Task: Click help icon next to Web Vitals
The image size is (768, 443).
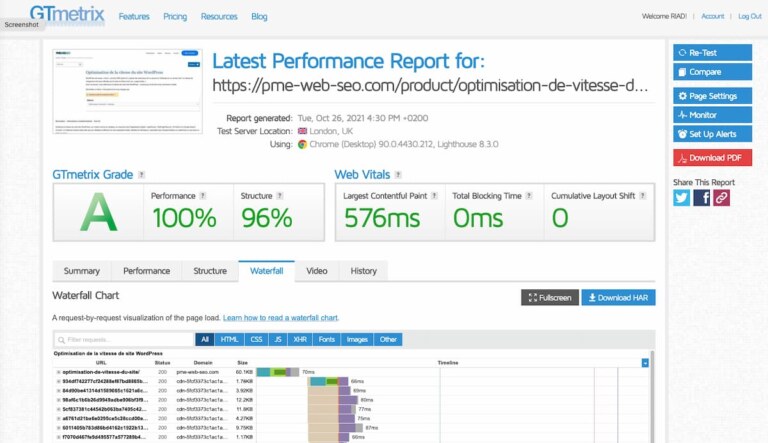Action: [x=398, y=174]
